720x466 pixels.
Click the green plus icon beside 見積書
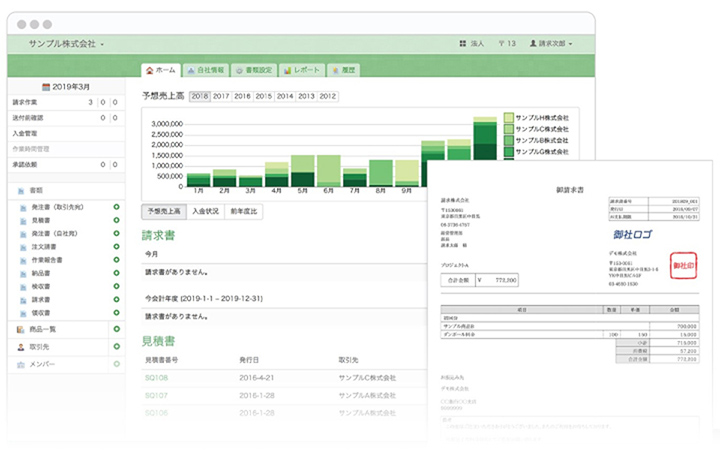coord(116,219)
